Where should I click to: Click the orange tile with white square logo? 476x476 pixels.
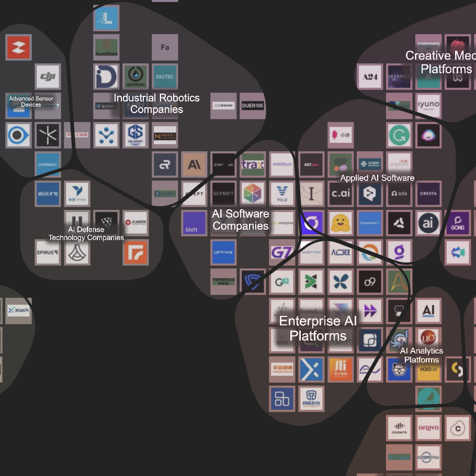click(135, 252)
